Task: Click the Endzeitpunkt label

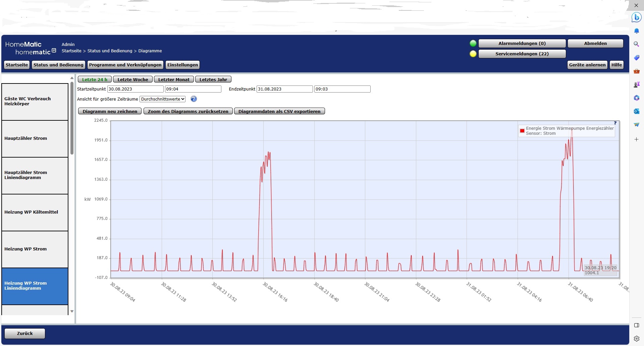Action: click(242, 89)
